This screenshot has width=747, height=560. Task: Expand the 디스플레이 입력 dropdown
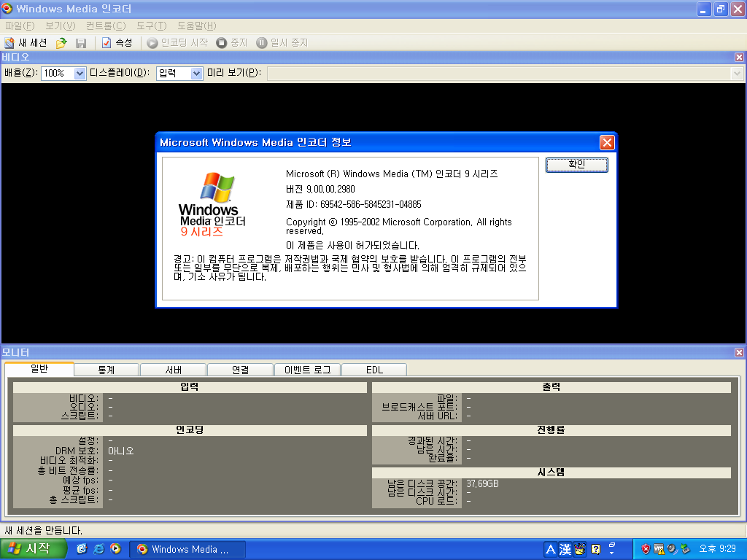point(196,74)
